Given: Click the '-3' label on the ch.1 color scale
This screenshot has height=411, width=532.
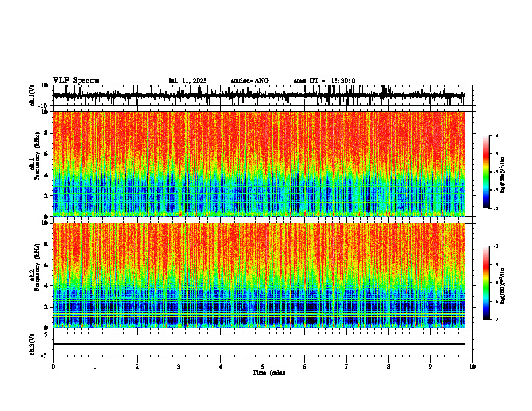Looking at the screenshot, I should click(496, 135).
